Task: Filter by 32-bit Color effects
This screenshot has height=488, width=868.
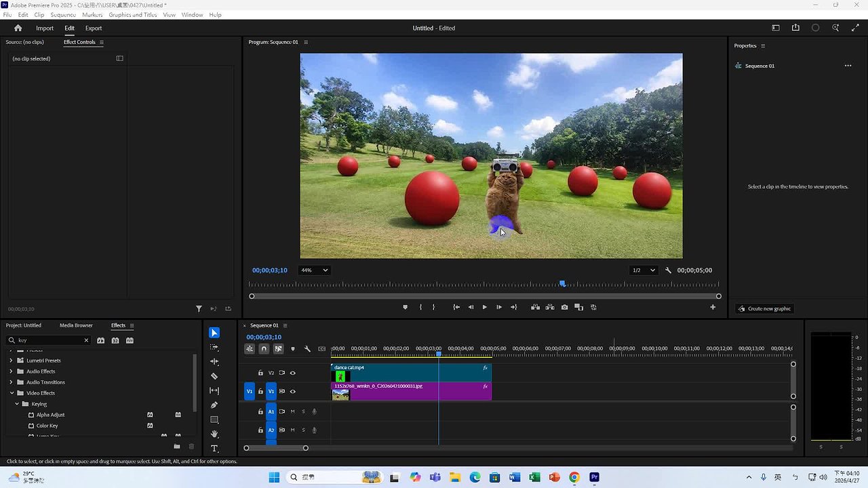Action: (115, 340)
